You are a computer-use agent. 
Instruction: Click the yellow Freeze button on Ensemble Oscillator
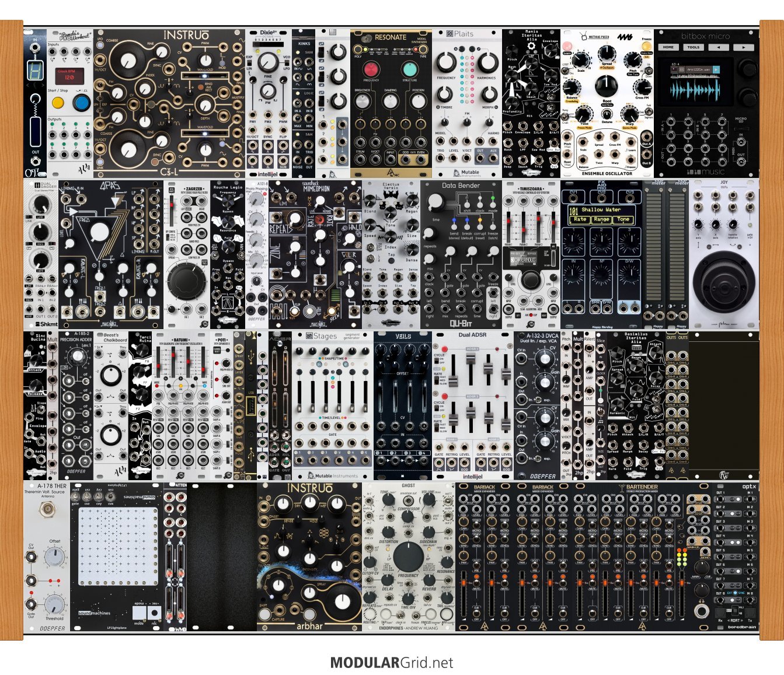click(x=647, y=45)
